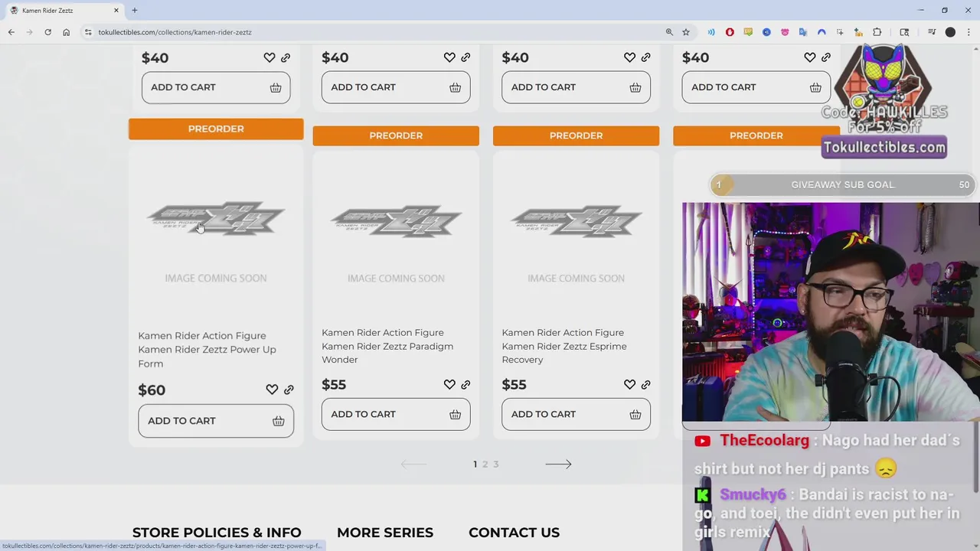Add Zeztz Paradigm Wonder to cart

tap(396, 414)
